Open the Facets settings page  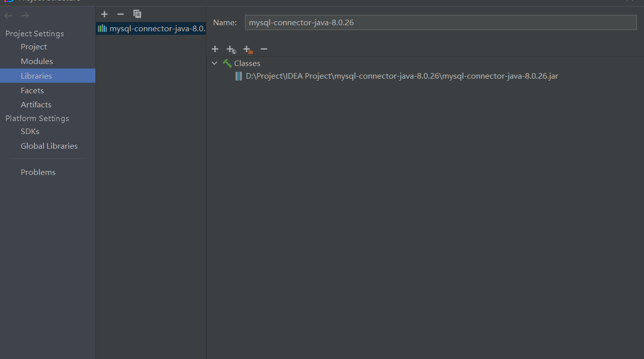tap(32, 90)
